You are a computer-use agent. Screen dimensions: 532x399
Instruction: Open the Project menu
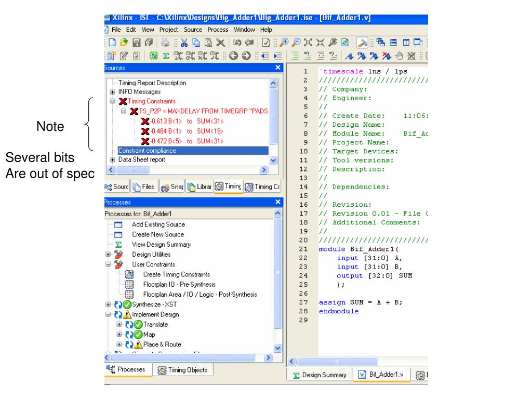click(x=169, y=30)
